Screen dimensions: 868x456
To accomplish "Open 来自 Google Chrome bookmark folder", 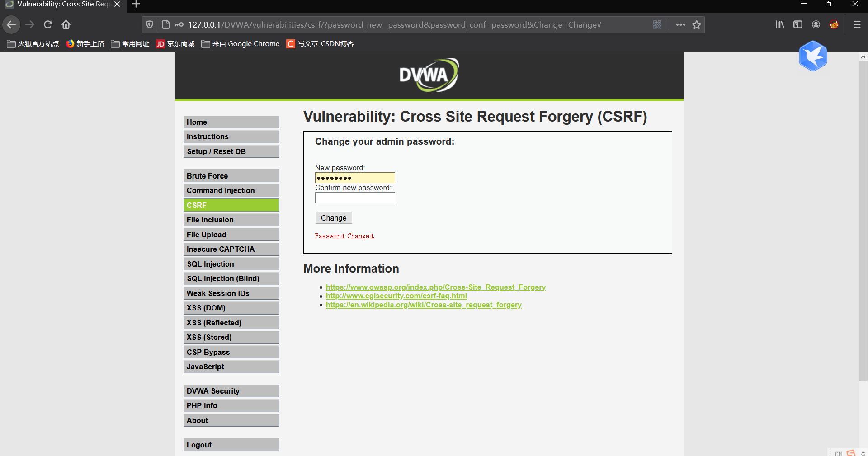I will tap(241, 44).
